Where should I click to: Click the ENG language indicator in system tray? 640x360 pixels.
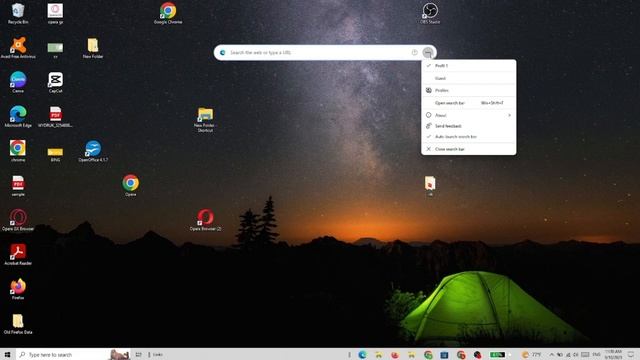coord(596,355)
